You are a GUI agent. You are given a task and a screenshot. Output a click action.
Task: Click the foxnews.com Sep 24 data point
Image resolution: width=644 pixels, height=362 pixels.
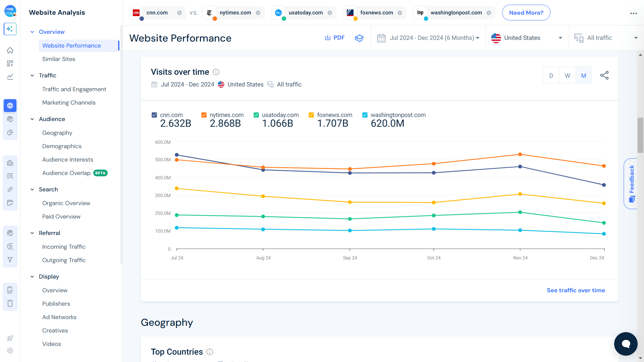350,202
